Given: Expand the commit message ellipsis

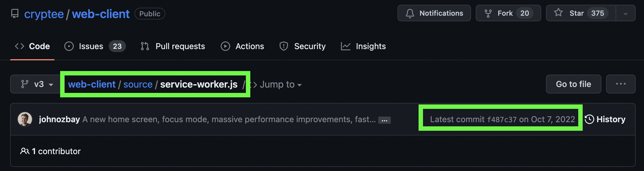Looking at the screenshot, I should pos(384,120).
